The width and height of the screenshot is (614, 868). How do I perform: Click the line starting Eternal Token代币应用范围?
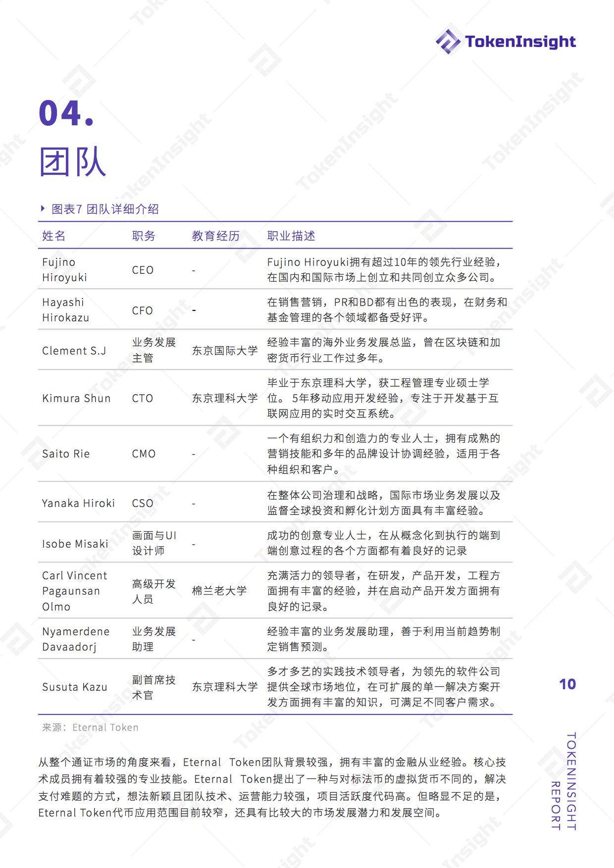point(241,813)
